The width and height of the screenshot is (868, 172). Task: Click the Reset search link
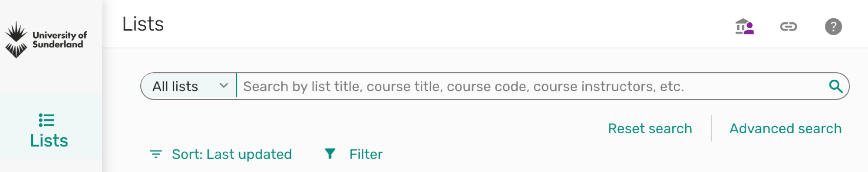[x=650, y=128]
